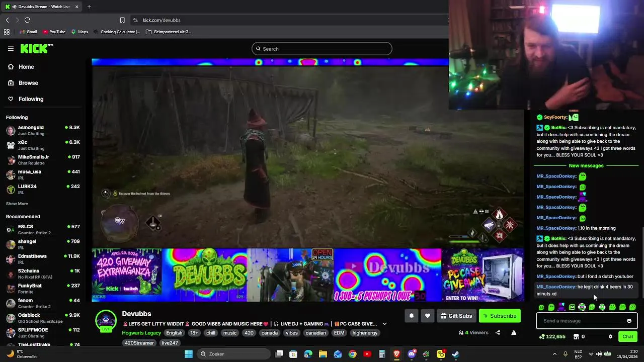Open the Geïmporteerd uit G... bookmark folder
The image size is (644, 362).
click(x=168, y=32)
